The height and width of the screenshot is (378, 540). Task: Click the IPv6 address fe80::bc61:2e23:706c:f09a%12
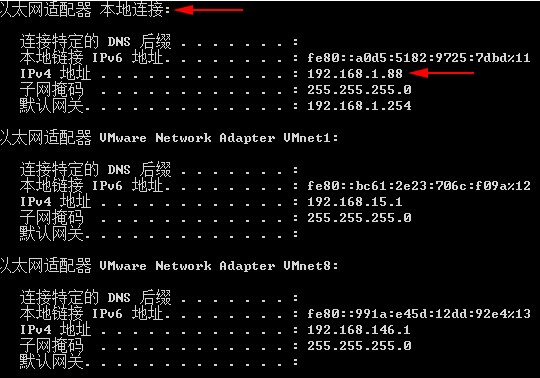tap(419, 186)
